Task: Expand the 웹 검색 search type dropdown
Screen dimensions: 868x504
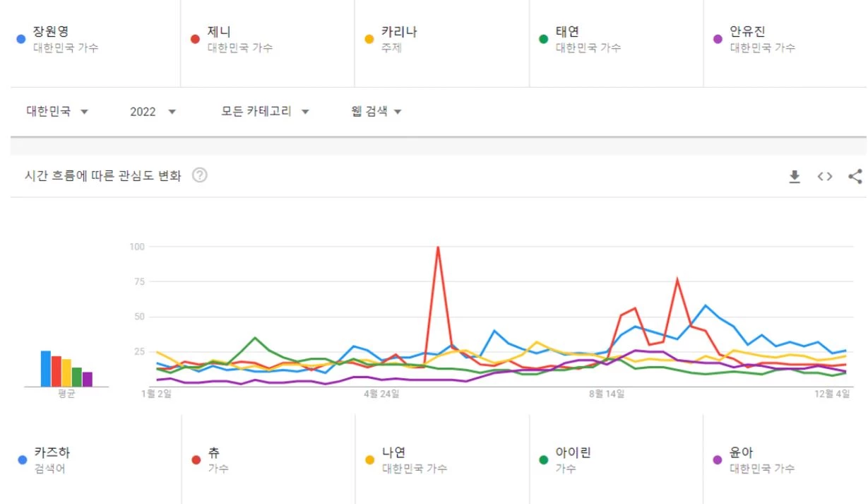Action: point(376,112)
